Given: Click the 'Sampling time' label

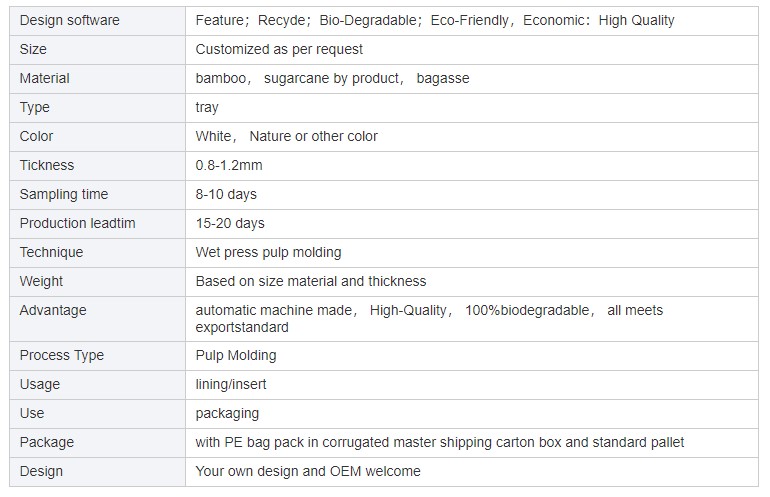Looking at the screenshot, I should tap(64, 194).
